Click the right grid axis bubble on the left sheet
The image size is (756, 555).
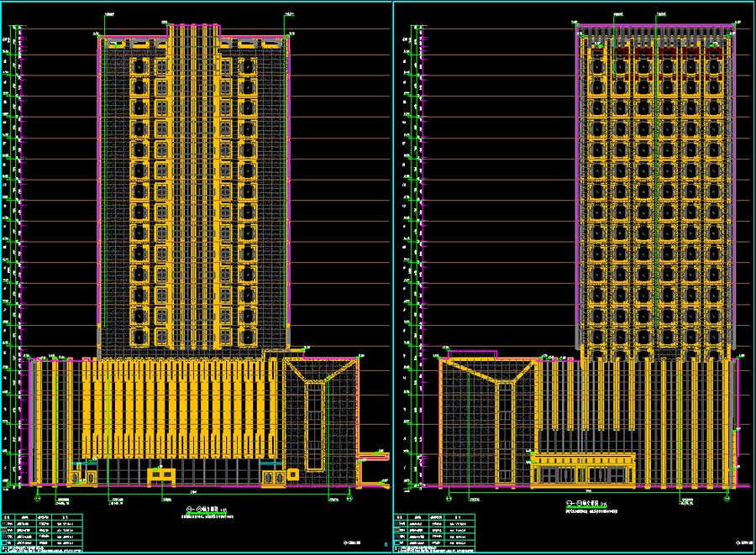349,499
